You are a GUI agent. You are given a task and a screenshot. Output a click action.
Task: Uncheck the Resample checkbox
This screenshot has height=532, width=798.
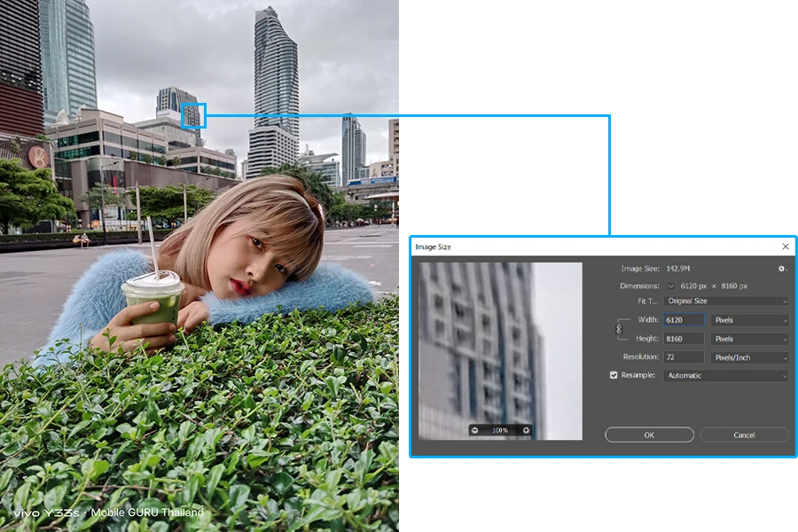pos(614,375)
